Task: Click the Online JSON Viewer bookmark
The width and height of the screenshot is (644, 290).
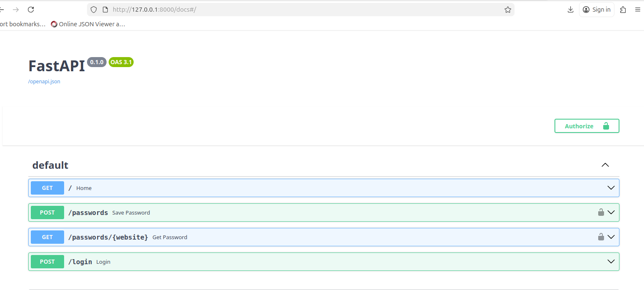Action: click(88, 24)
